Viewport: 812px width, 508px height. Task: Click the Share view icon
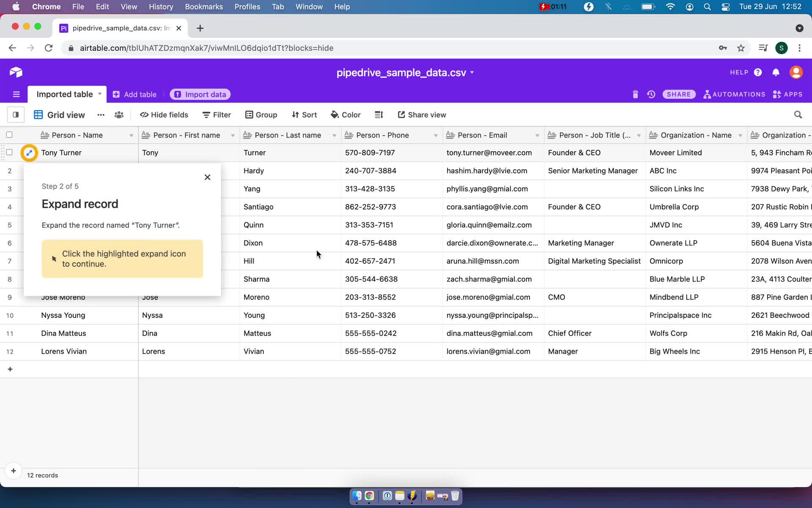tap(422, 114)
